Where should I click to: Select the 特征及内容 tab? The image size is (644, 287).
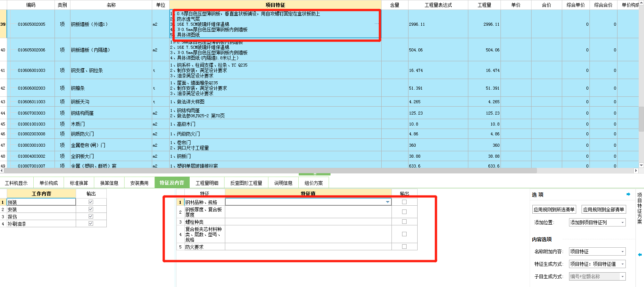coord(172,183)
